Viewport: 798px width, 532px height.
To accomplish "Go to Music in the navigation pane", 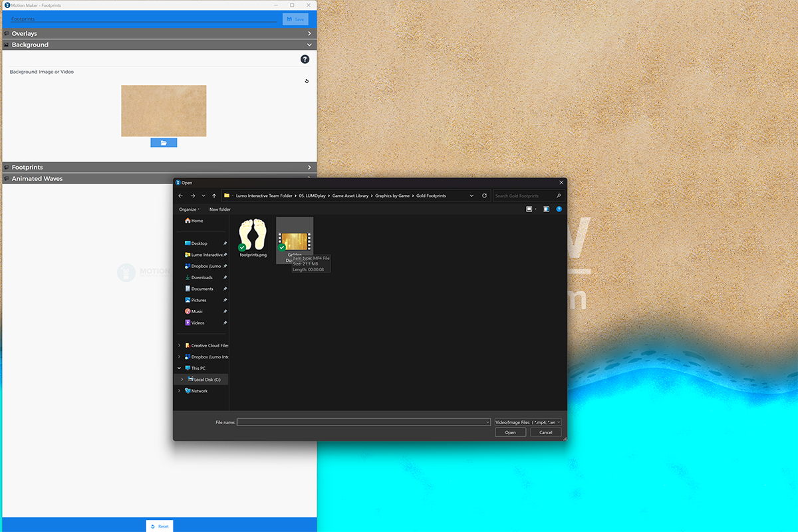I will click(x=194, y=311).
